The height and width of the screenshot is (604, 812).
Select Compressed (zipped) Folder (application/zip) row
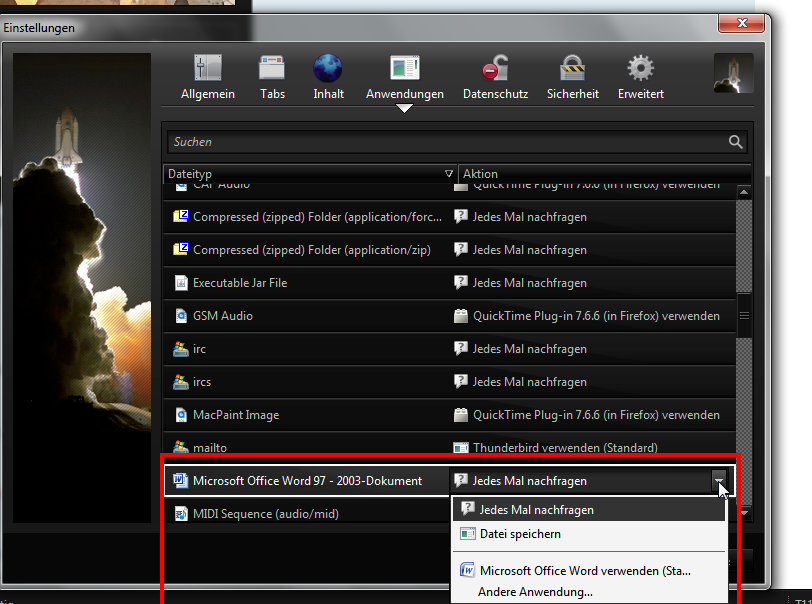(450, 250)
